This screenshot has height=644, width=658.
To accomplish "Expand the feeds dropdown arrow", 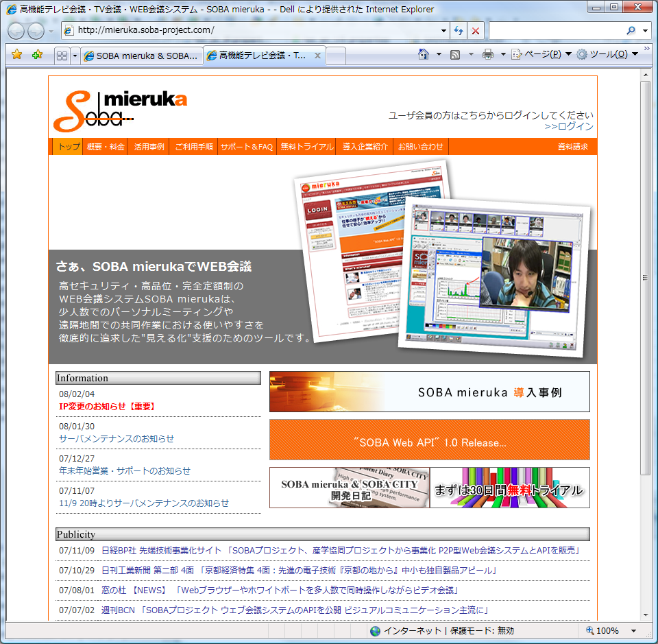I will coord(471,54).
